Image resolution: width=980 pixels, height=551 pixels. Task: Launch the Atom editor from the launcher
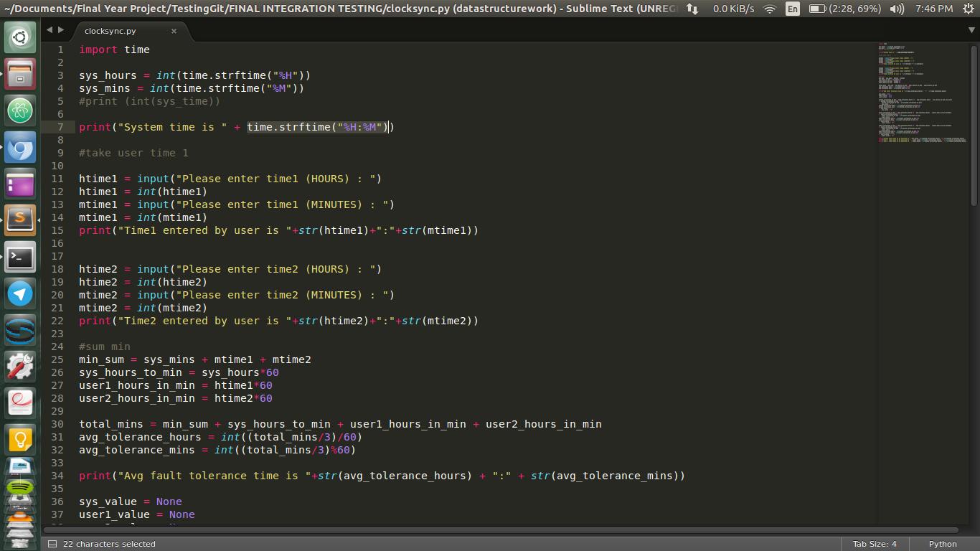20,110
